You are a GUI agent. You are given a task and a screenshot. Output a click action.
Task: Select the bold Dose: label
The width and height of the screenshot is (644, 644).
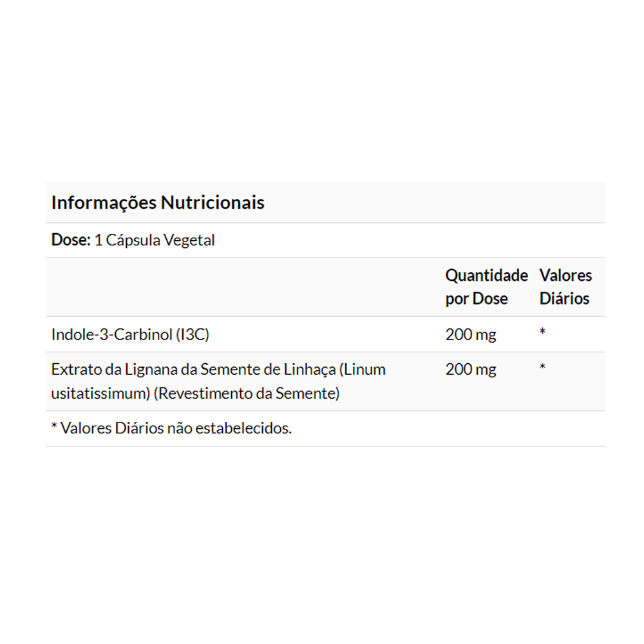[70, 240]
